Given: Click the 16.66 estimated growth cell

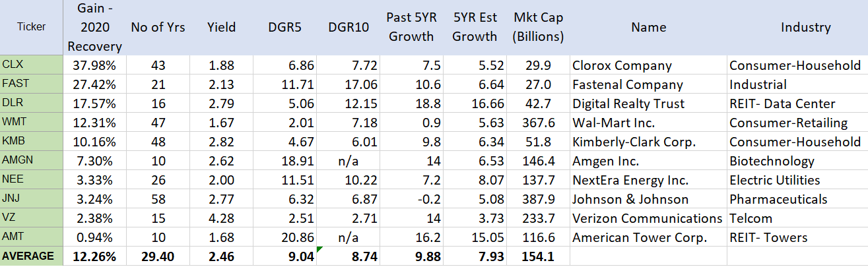Looking at the screenshot, I should [476, 104].
